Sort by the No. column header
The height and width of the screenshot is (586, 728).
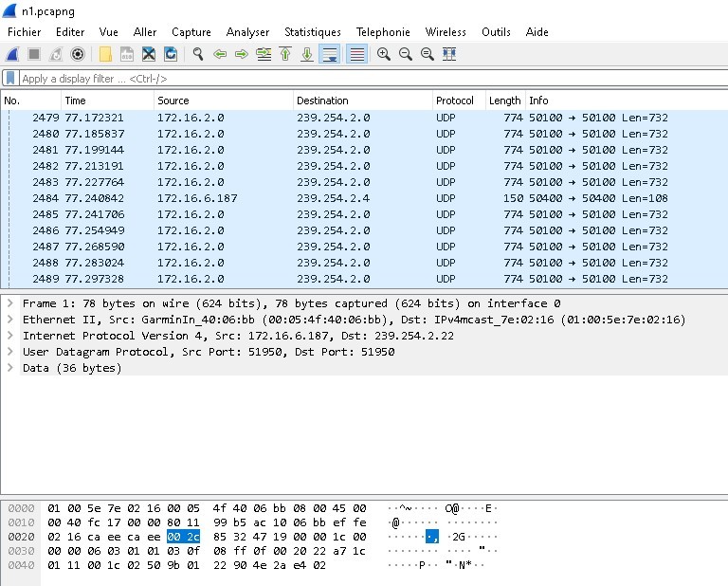(31, 101)
